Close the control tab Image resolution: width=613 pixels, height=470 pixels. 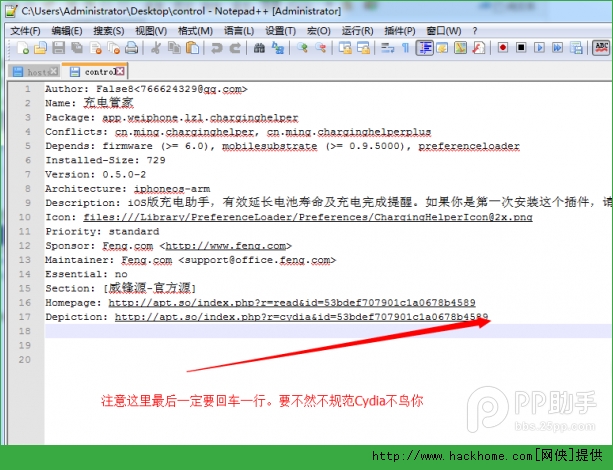point(120,71)
